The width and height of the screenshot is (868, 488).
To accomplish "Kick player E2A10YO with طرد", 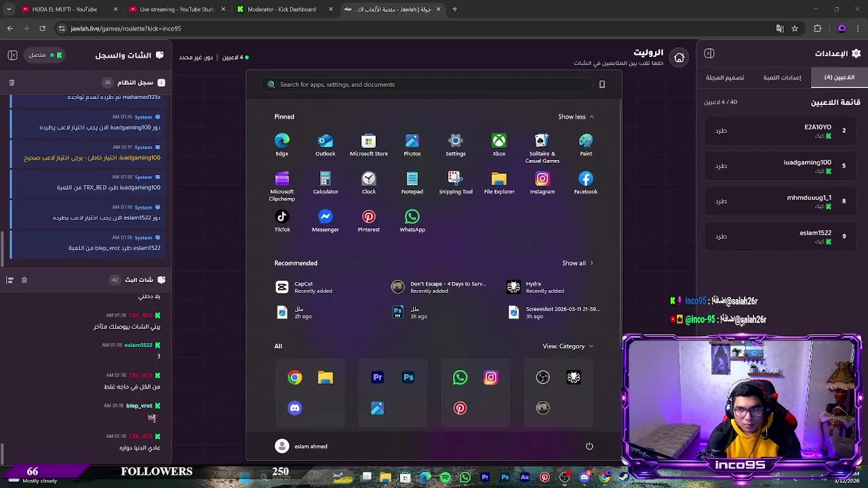I will [x=721, y=131].
